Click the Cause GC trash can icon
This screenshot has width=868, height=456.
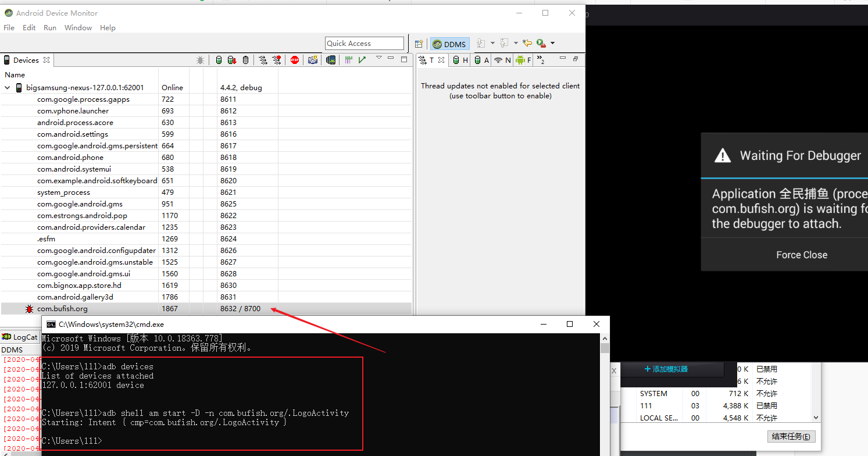[x=245, y=60]
